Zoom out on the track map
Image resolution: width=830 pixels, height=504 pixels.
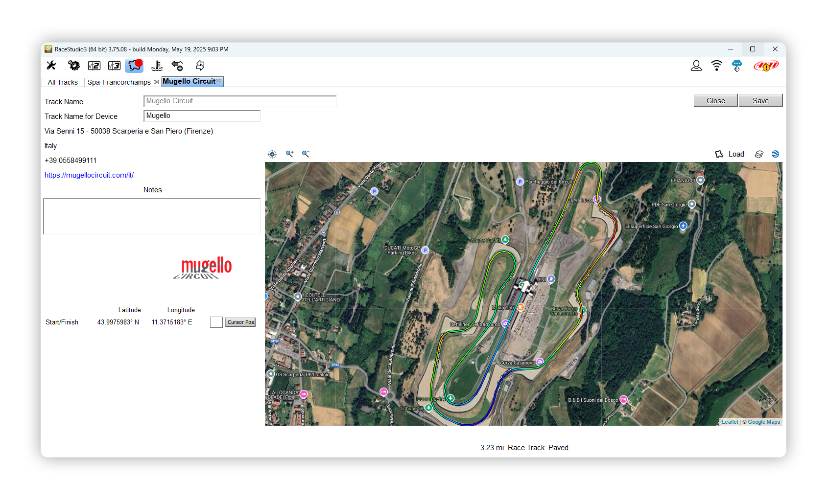[306, 154]
